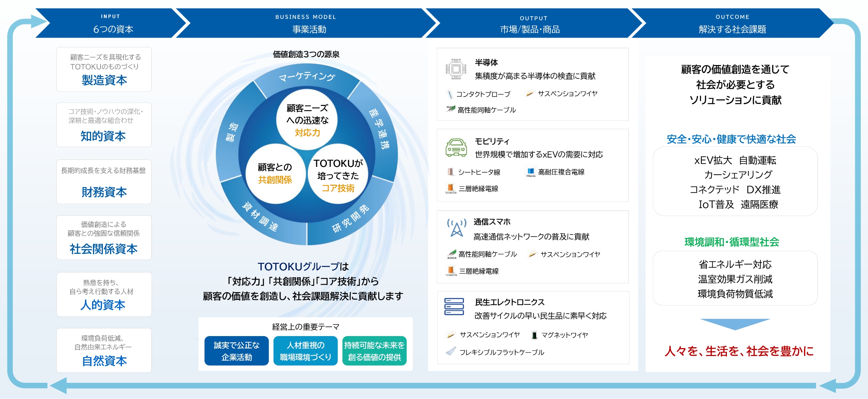Screen dimensions: 868x399
Task: Open the 財務資本 capital card
Action: (104, 182)
